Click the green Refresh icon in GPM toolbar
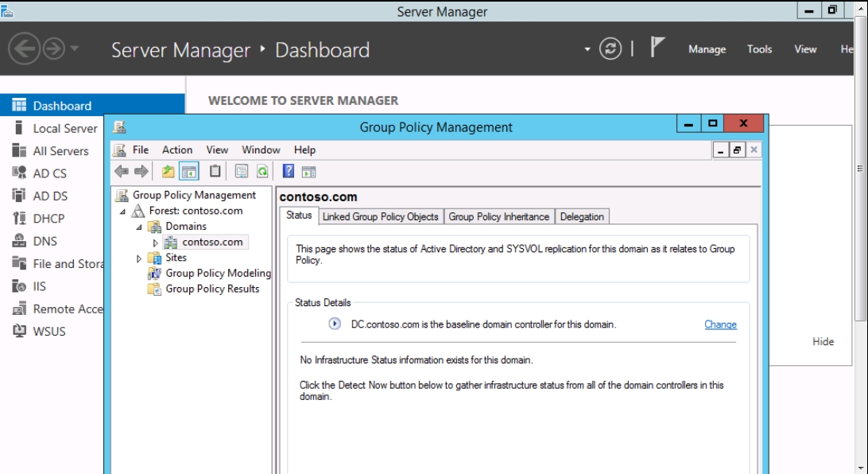Screen dimensions: 868x474 pyautogui.click(x=262, y=172)
